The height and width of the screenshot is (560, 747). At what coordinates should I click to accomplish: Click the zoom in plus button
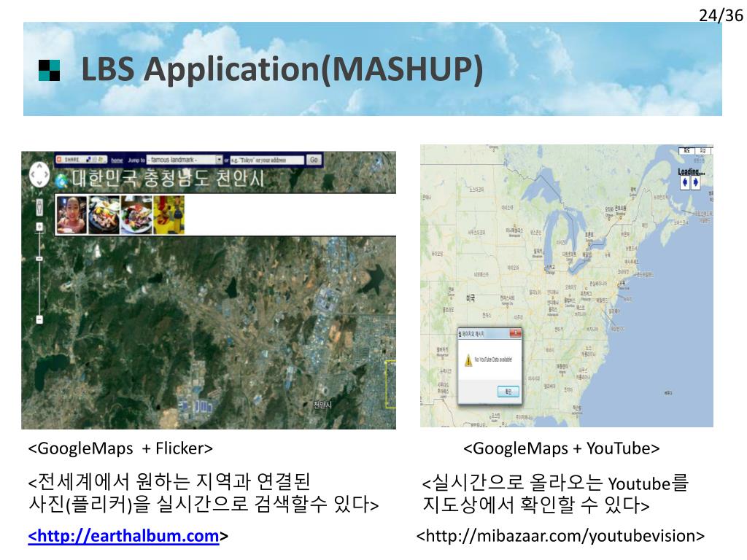39,227
